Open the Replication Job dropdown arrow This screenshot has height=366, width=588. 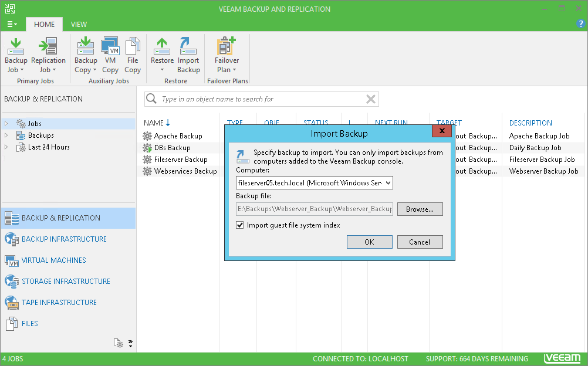coord(54,70)
